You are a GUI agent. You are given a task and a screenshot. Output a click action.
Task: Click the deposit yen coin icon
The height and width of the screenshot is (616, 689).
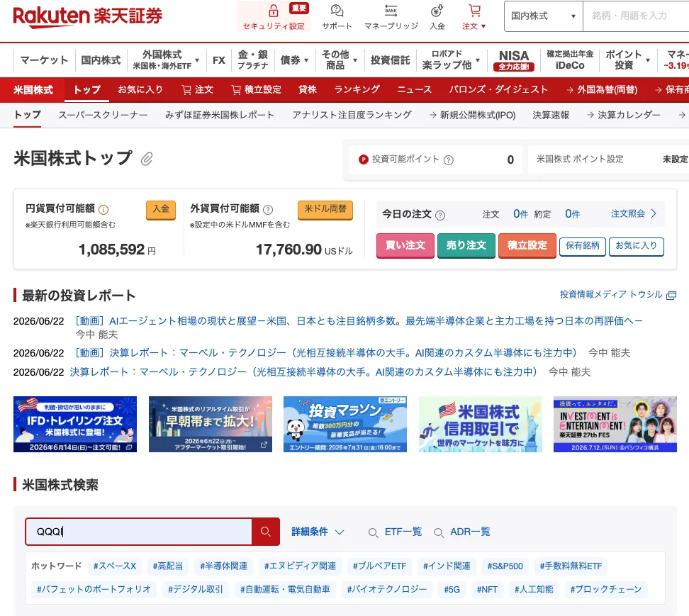437,10
